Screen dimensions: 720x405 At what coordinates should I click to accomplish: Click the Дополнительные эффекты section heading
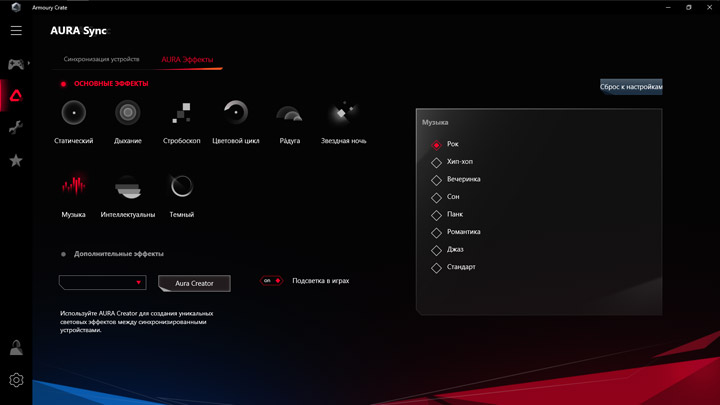(x=118, y=253)
